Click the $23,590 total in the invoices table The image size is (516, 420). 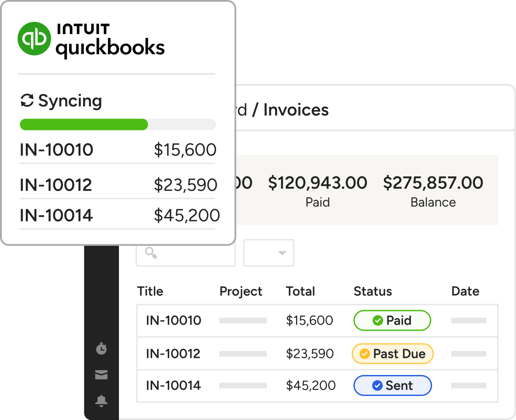coord(310,354)
